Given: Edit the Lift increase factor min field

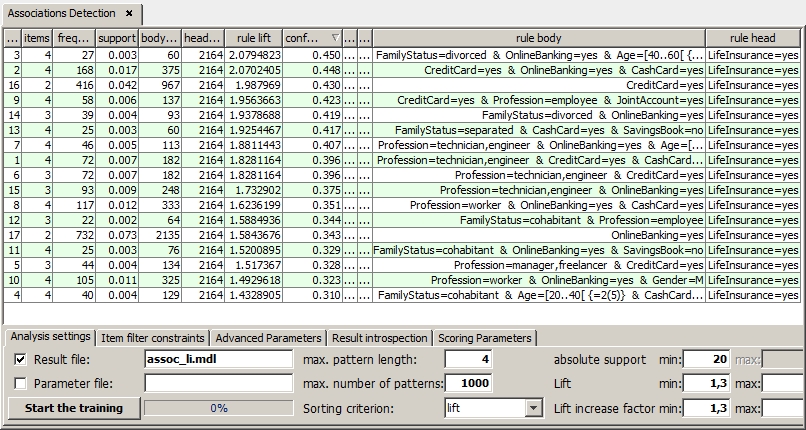Looking at the screenshot, I should click(x=706, y=408).
